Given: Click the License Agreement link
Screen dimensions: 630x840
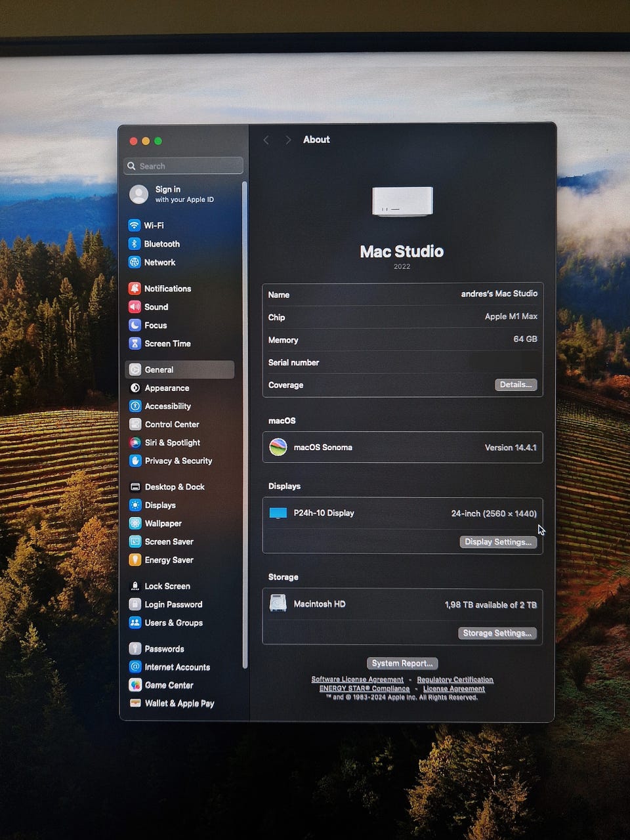Looking at the screenshot, I should [454, 688].
